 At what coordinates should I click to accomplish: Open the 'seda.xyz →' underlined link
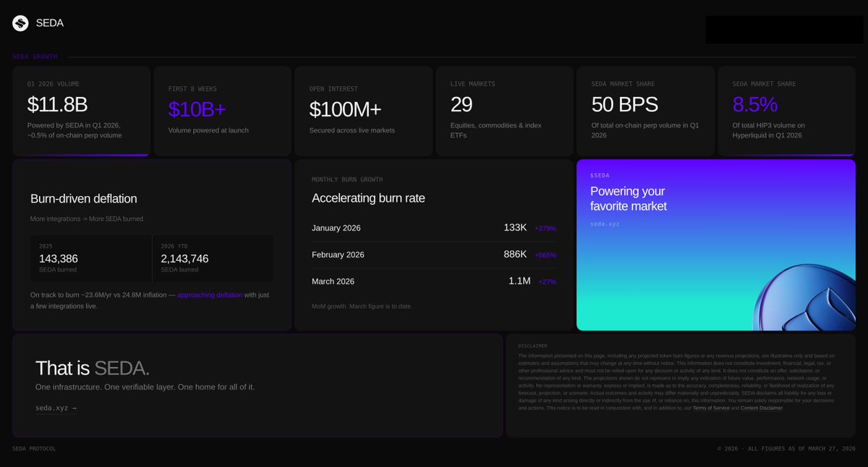(56, 408)
